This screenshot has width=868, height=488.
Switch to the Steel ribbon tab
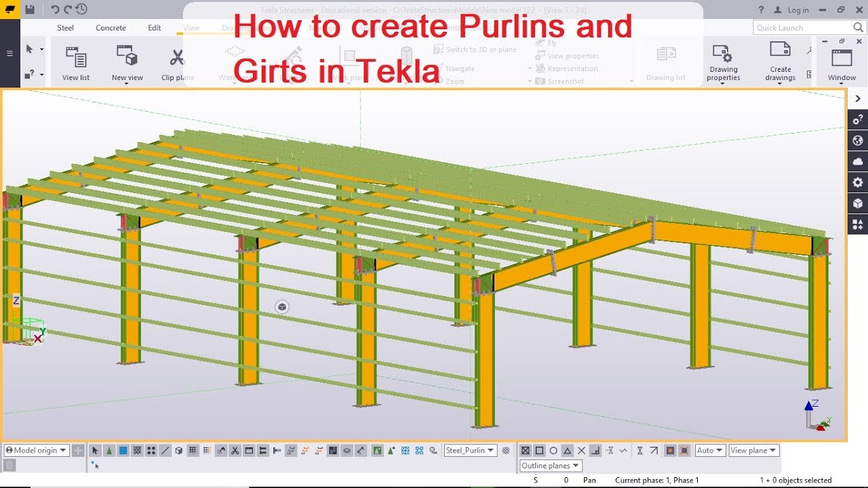[x=65, y=28]
